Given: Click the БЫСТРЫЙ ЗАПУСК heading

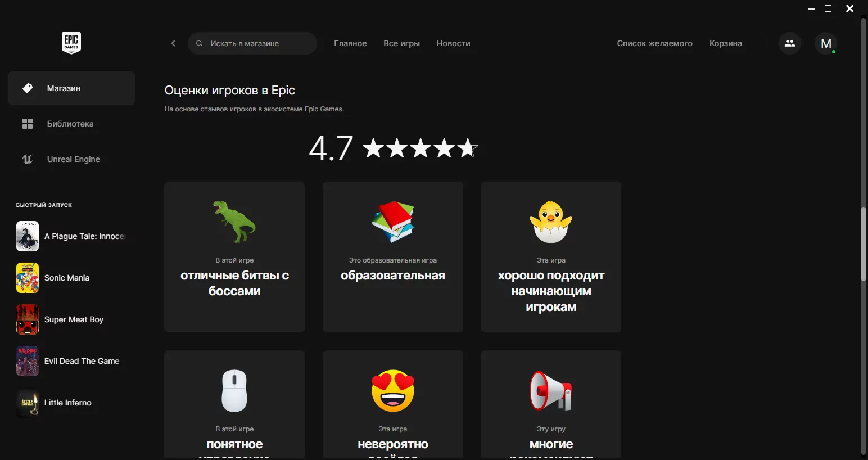Looking at the screenshot, I should click(x=44, y=205).
